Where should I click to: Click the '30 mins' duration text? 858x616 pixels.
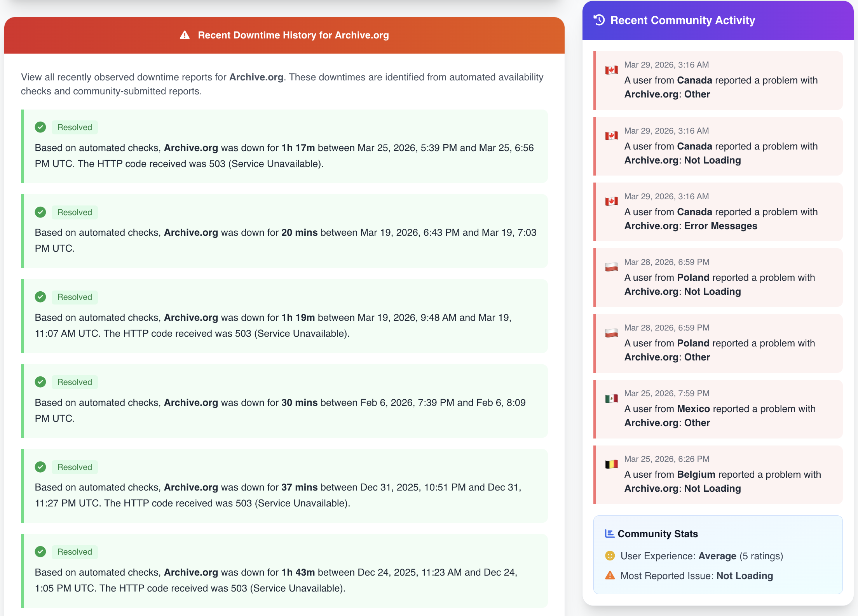(300, 403)
